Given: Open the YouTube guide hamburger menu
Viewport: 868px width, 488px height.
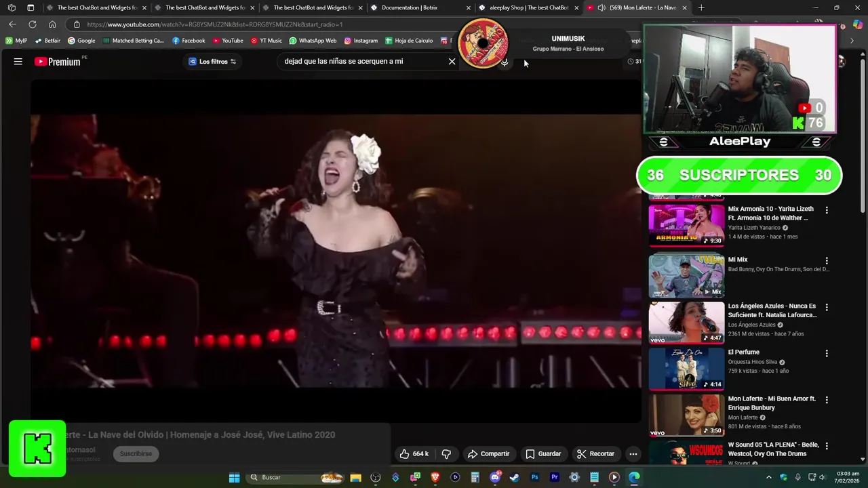Looking at the screenshot, I should tap(18, 62).
